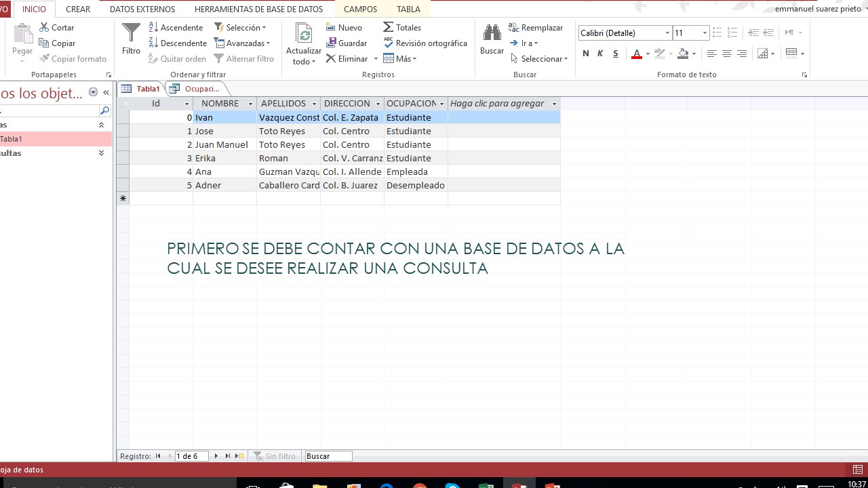The image size is (868, 488).
Task: Open the Buscar (find) tool
Action: click(492, 41)
